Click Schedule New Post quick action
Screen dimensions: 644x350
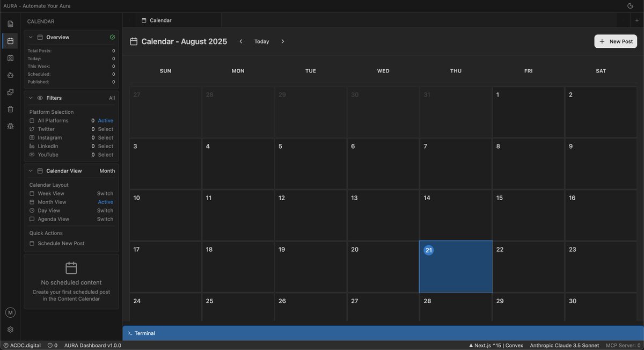61,243
